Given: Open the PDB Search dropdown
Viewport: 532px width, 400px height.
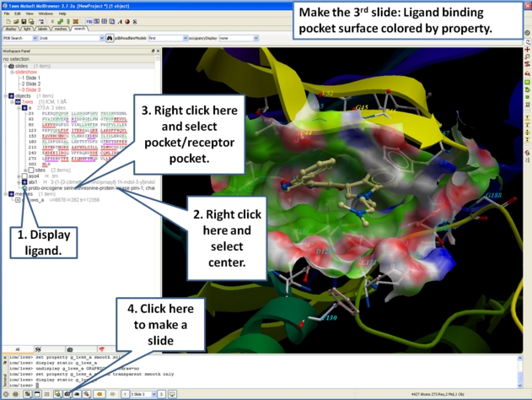Looking at the screenshot, I should [x=34, y=38].
